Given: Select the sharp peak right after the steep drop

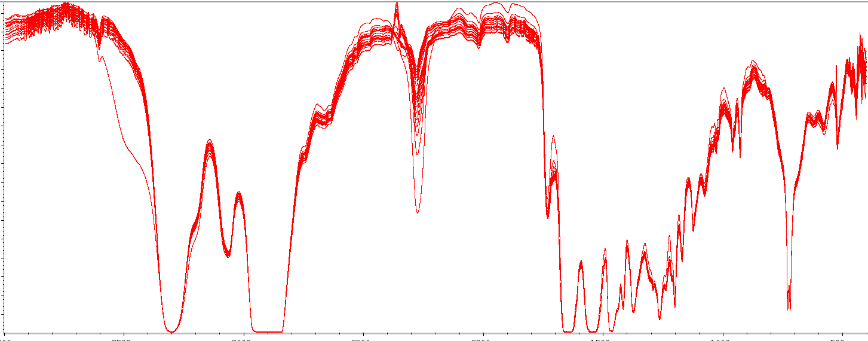Looking at the screenshot, I should tap(554, 139).
